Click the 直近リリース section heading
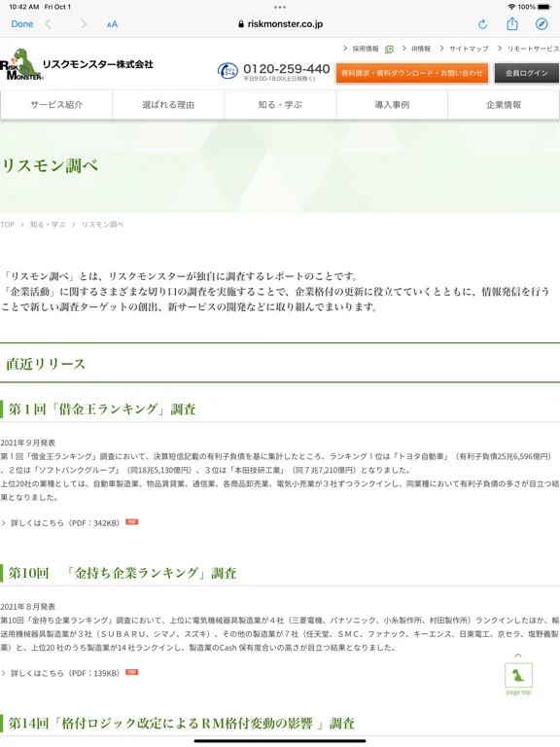The width and height of the screenshot is (560, 747). point(46,364)
